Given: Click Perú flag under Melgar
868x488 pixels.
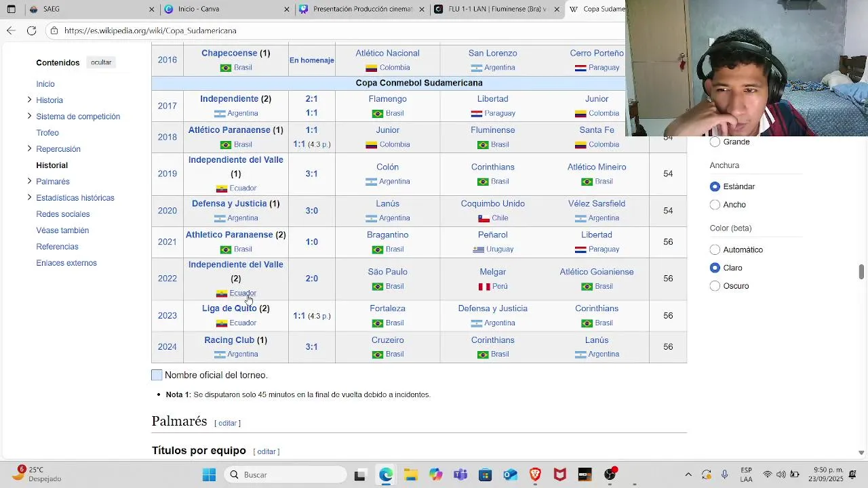Looking at the screenshot, I should click(484, 287).
